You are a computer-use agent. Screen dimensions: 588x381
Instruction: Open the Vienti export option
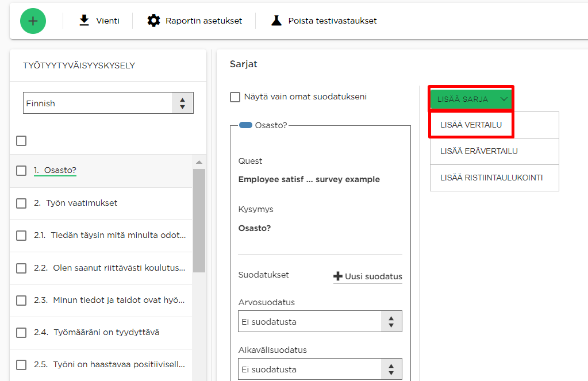coord(99,21)
